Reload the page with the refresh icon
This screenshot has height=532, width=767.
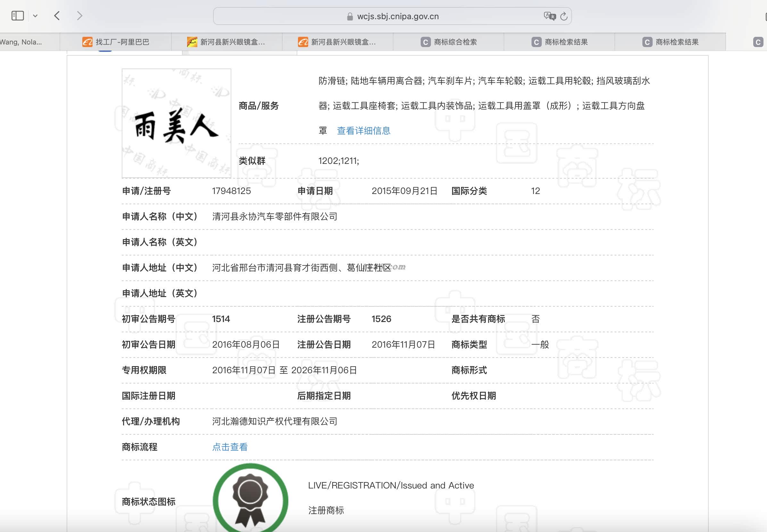[564, 16]
